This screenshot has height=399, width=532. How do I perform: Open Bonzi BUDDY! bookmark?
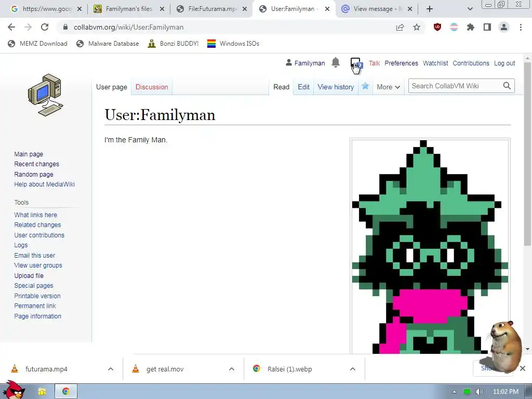173,44
